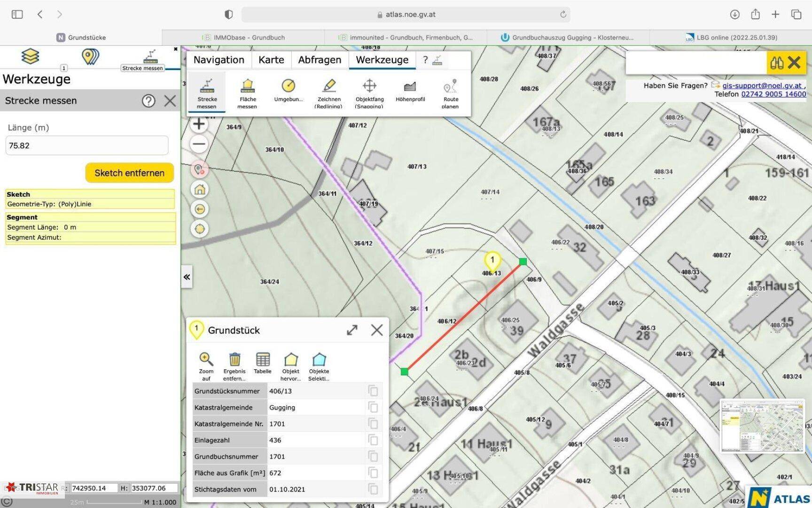The height and width of the screenshot is (508, 812).
Task: Copy the Grundstücksnummer value
Action: tap(373, 391)
